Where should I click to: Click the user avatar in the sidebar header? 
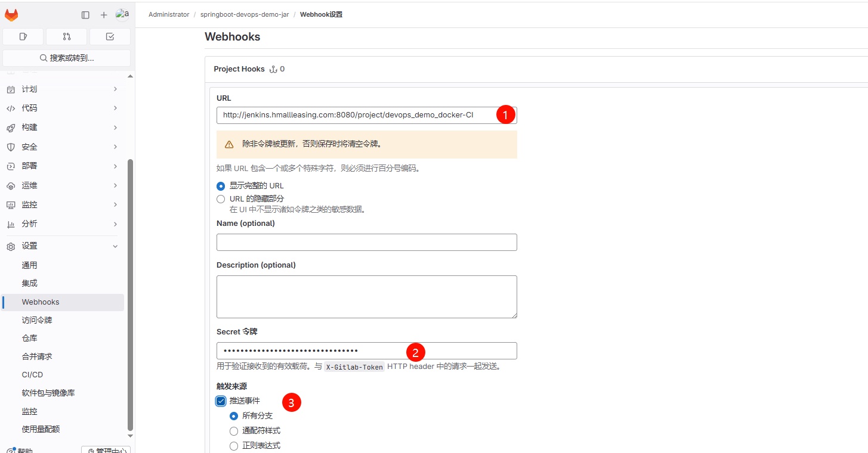(x=122, y=14)
